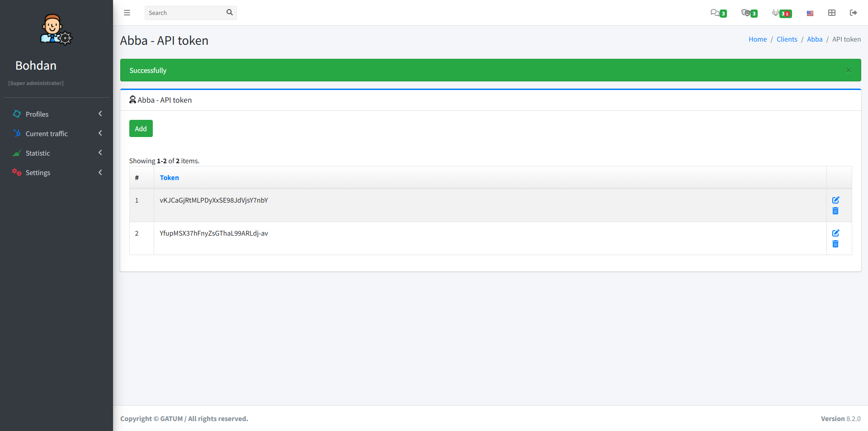The height and width of the screenshot is (431, 868).
Task: Expand the Current traffic sidebar menu
Action: point(46,133)
